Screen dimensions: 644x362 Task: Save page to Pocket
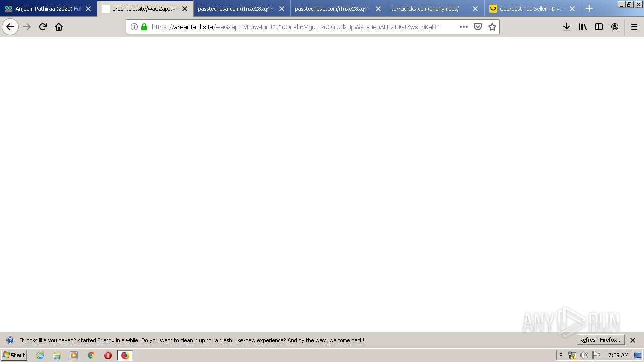[x=478, y=27]
